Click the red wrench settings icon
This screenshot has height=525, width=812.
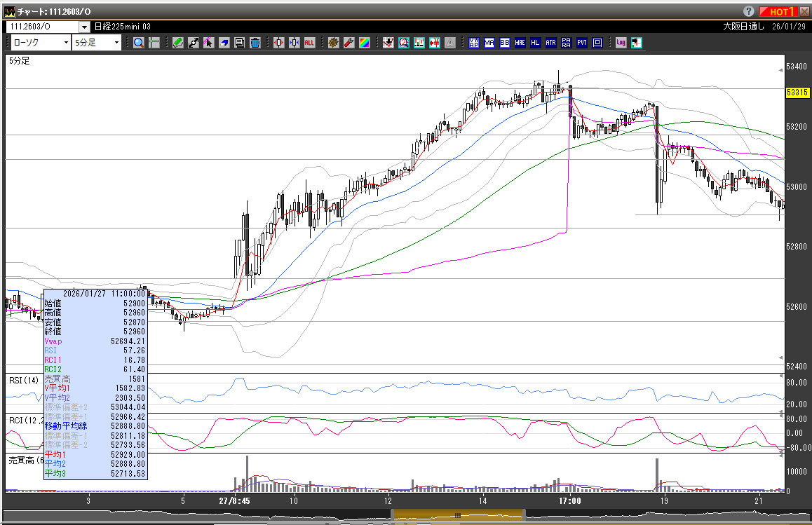(349, 43)
